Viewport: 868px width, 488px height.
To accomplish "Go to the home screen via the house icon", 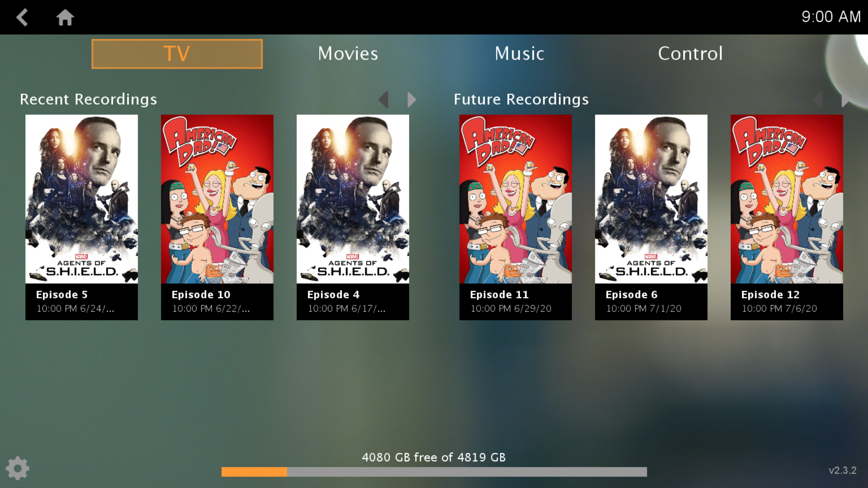I will (x=65, y=17).
